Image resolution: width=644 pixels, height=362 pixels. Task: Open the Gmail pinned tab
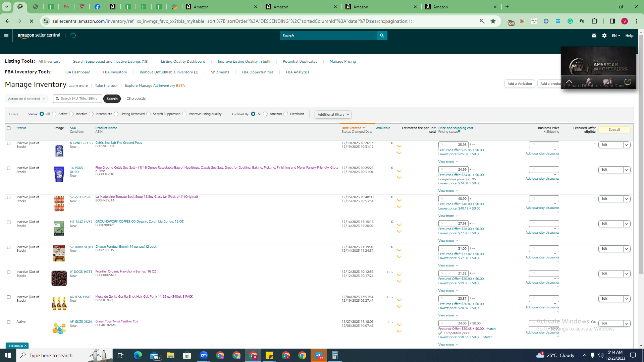point(66,7)
